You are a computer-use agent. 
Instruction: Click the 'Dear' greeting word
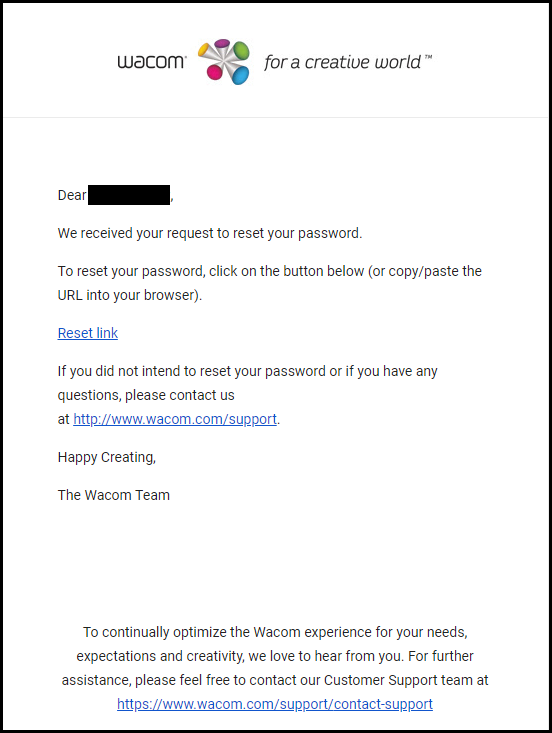pyautogui.click(x=72, y=195)
